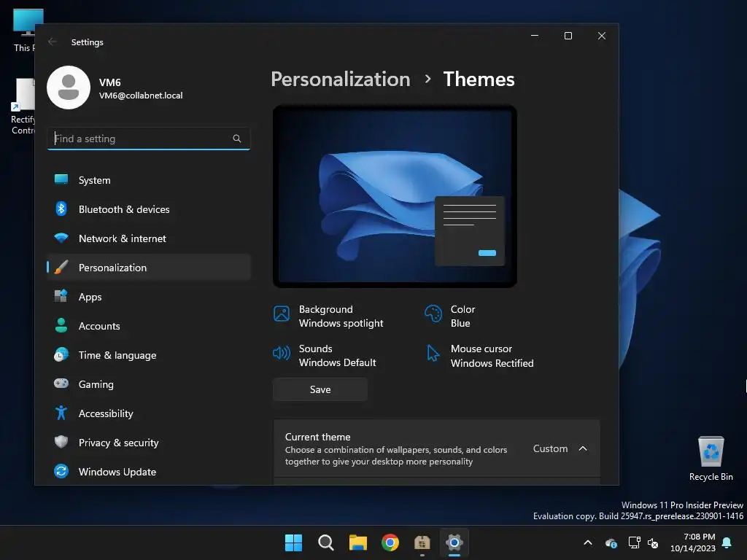The image size is (747, 560).
Task: Click the Windows Update sync icon
Action: point(61,472)
